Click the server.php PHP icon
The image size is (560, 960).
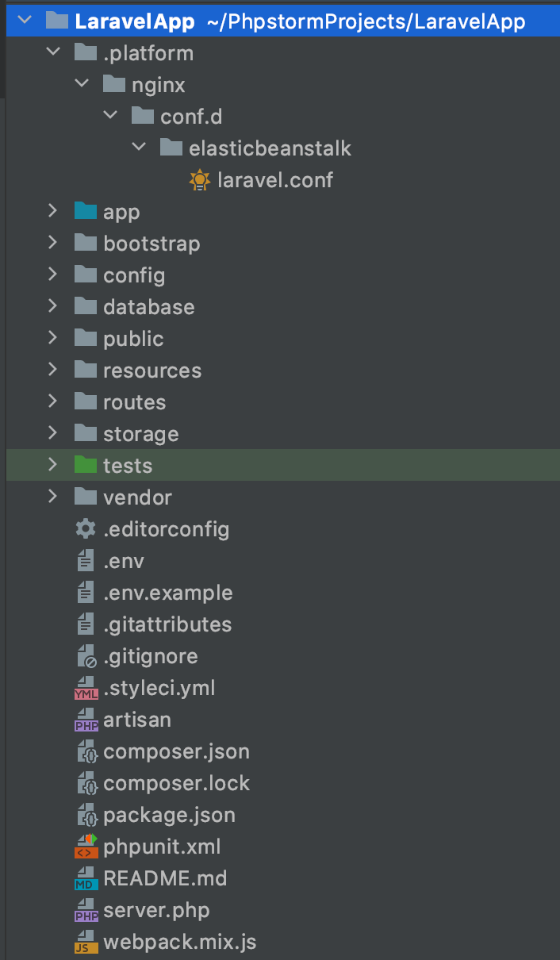coord(86,911)
